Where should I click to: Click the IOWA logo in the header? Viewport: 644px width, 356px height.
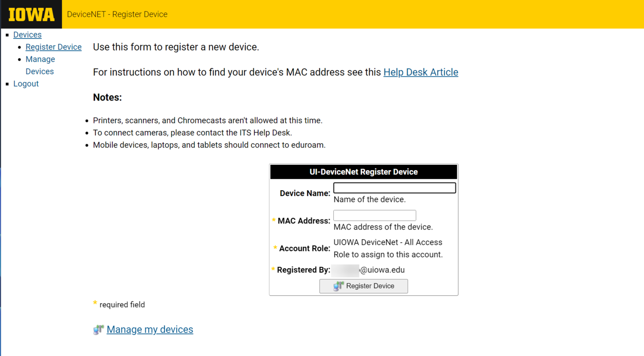30,14
